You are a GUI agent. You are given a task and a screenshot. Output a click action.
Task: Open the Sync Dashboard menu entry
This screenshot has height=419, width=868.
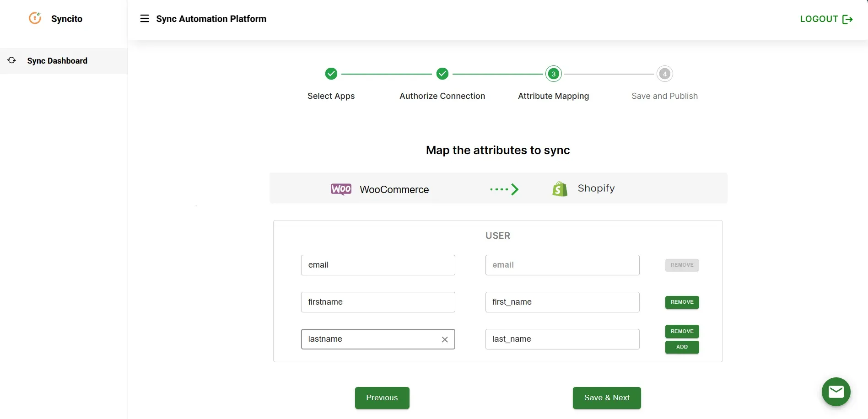click(57, 60)
